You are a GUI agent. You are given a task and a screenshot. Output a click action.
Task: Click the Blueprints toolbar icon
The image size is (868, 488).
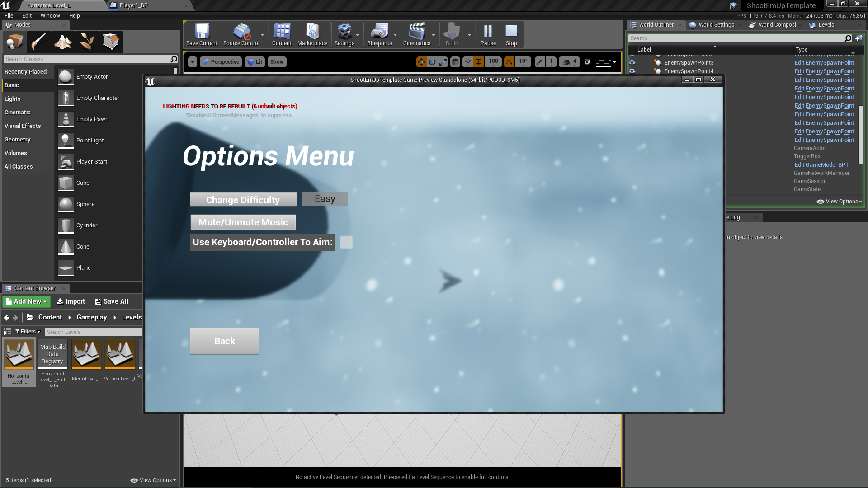click(x=379, y=33)
